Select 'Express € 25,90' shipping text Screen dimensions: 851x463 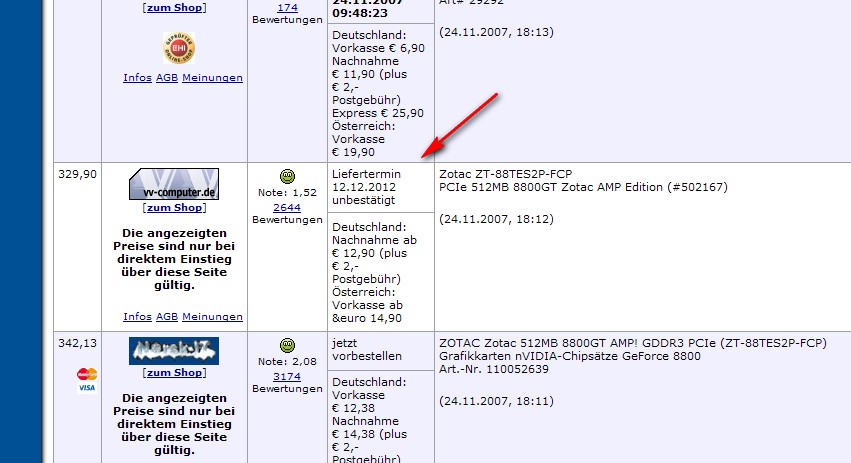point(378,113)
